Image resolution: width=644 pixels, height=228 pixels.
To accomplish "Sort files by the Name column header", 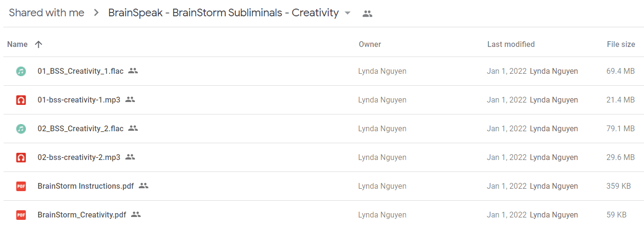I will [x=17, y=44].
